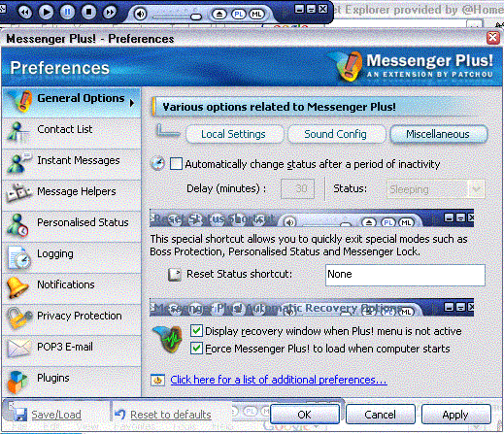Open the Message Helpers section
This screenshot has width=504, height=434.
(x=71, y=195)
